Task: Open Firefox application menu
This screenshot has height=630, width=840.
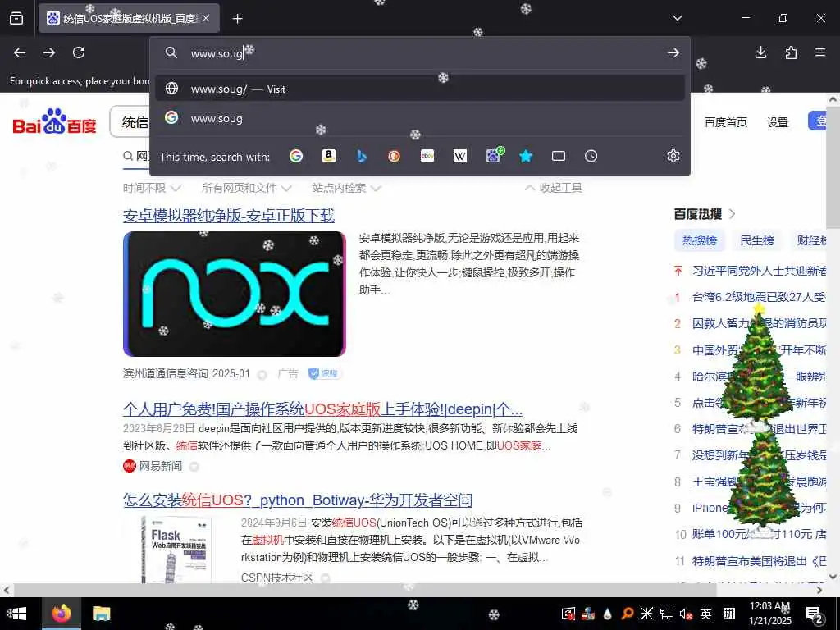Action: point(820,52)
